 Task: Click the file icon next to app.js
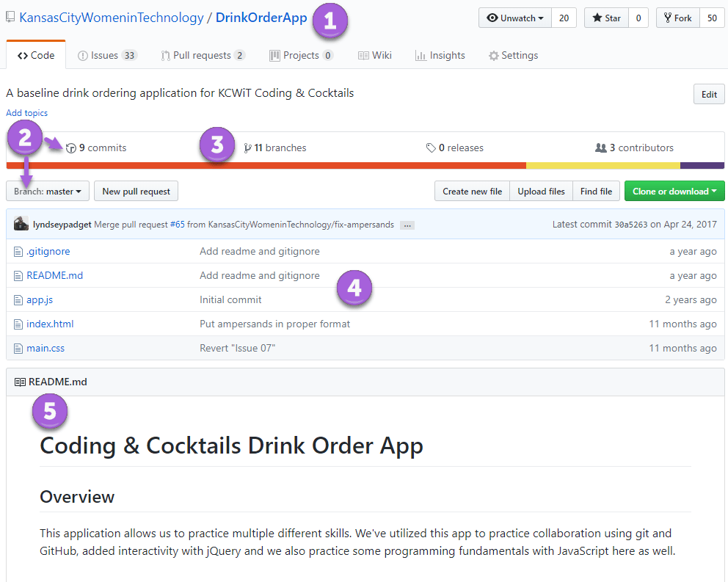(x=18, y=299)
